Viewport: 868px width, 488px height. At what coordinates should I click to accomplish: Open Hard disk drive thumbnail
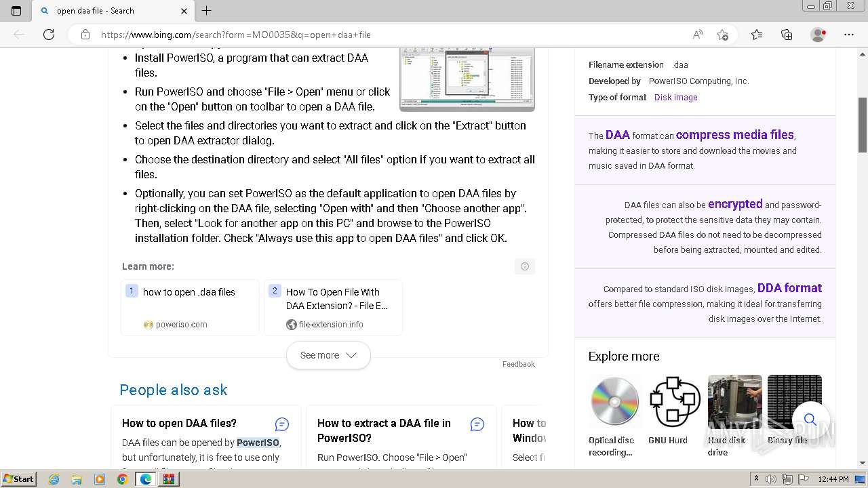pyautogui.click(x=734, y=401)
